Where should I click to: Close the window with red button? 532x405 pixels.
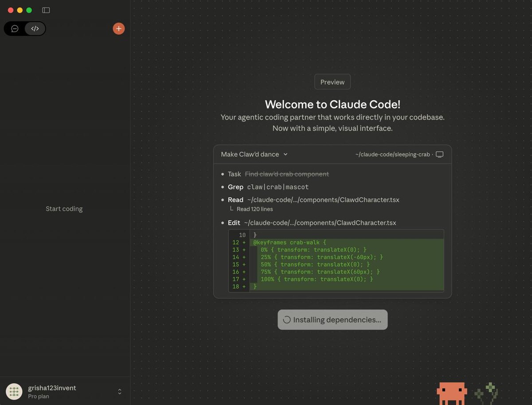pos(11,10)
